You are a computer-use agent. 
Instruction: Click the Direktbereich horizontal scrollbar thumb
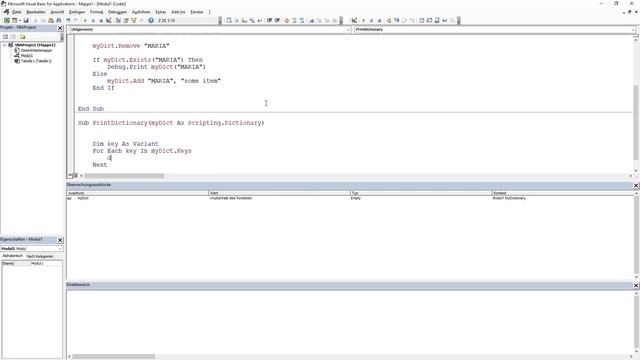(x=114, y=356)
